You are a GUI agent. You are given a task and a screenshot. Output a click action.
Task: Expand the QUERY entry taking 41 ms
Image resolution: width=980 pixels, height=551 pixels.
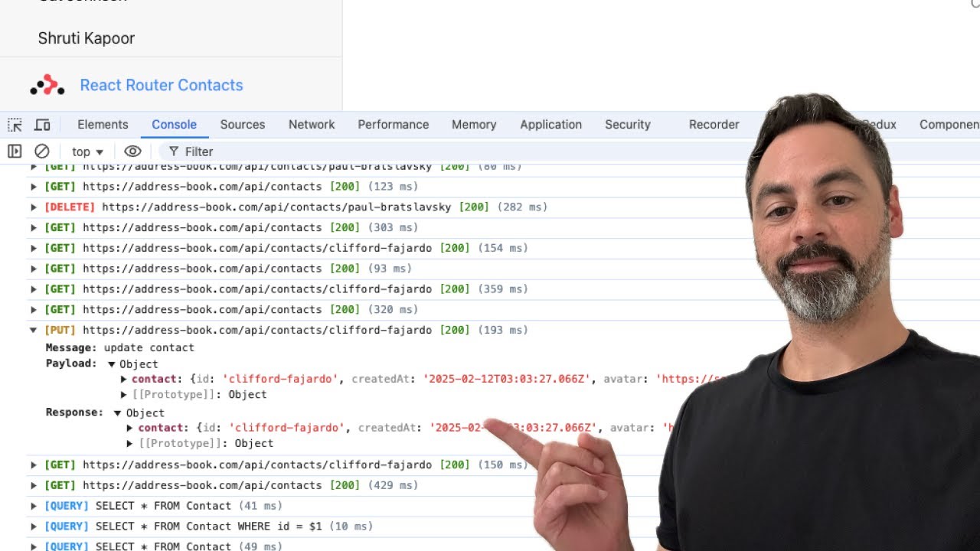coord(33,506)
